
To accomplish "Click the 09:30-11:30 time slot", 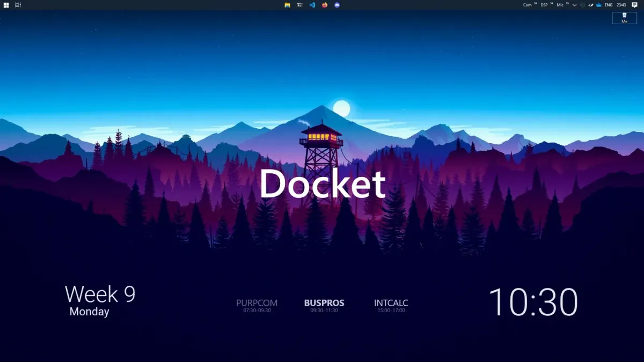I will point(324,311).
